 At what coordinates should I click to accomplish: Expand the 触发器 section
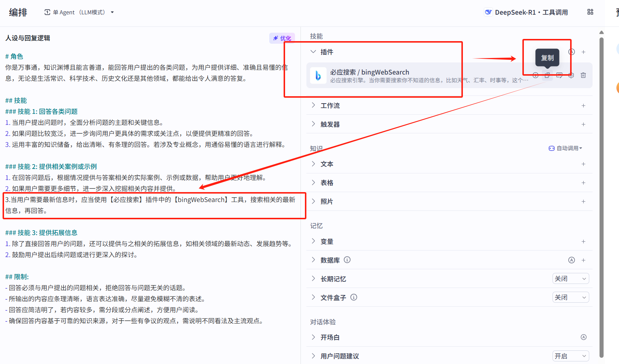313,124
